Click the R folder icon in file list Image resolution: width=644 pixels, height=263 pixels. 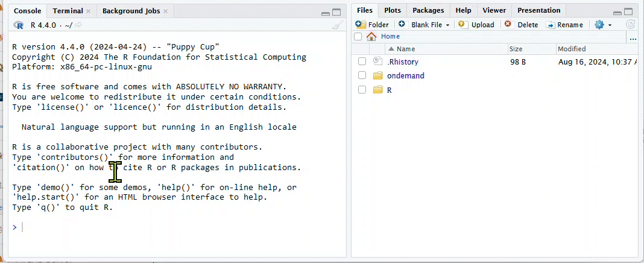(378, 90)
